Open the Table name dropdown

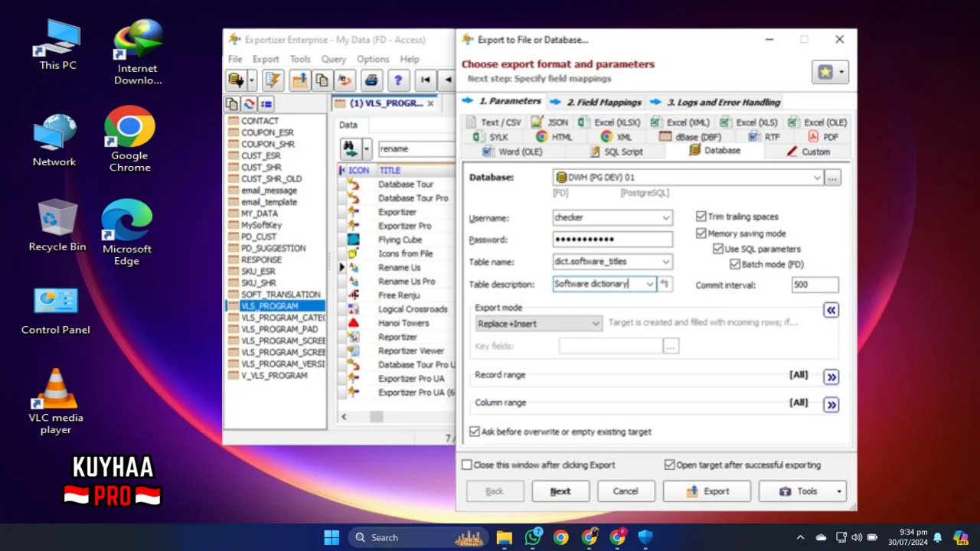click(665, 262)
